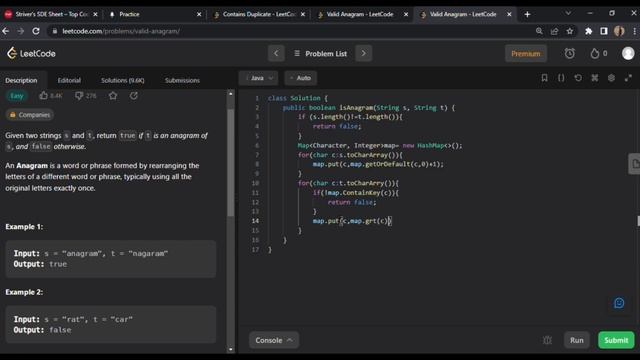The image size is (640, 360).
Task: Submit the solution
Action: [616, 340]
